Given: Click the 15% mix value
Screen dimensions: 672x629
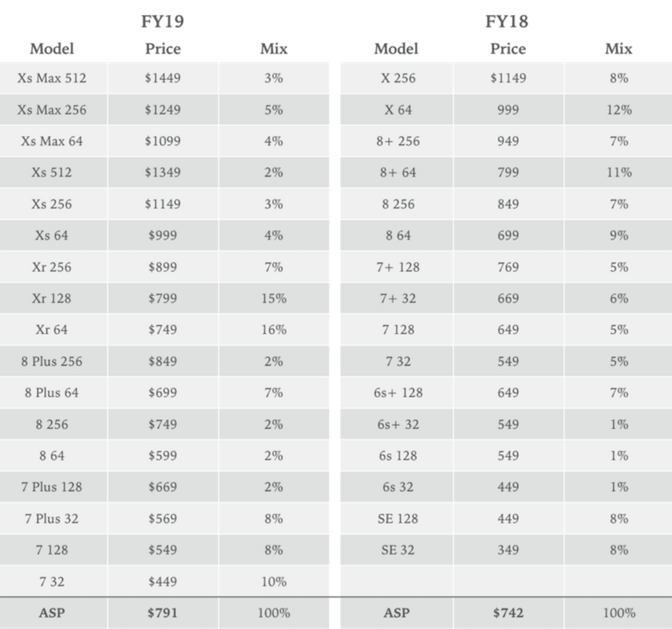Looking at the screenshot, I should pos(274,298).
